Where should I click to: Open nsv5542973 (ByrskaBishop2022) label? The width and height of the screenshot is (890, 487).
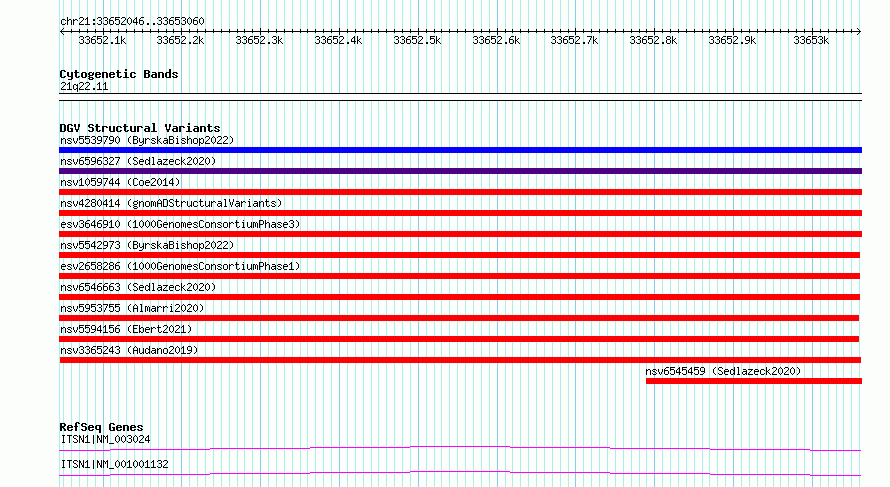click(147, 245)
